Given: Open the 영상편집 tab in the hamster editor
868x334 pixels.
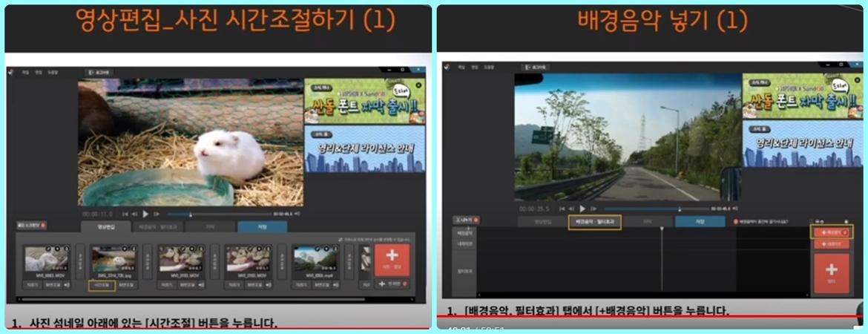Looking at the screenshot, I should 106,226.
